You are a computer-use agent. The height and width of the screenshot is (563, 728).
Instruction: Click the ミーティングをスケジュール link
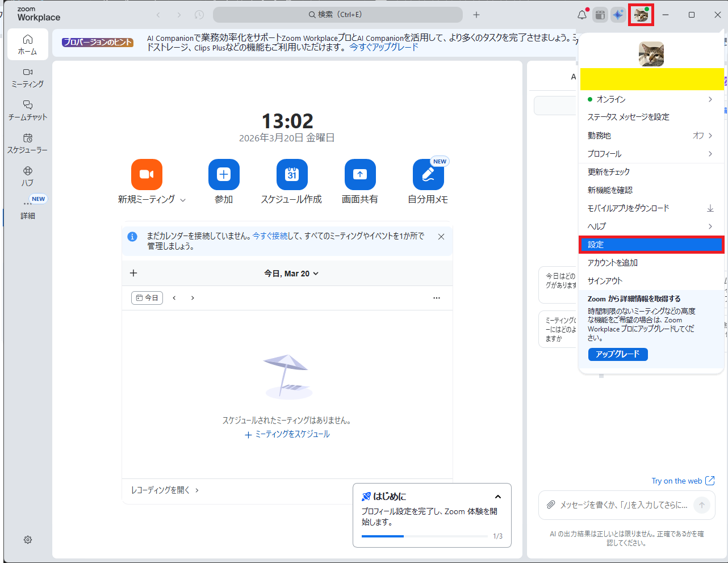click(x=287, y=434)
